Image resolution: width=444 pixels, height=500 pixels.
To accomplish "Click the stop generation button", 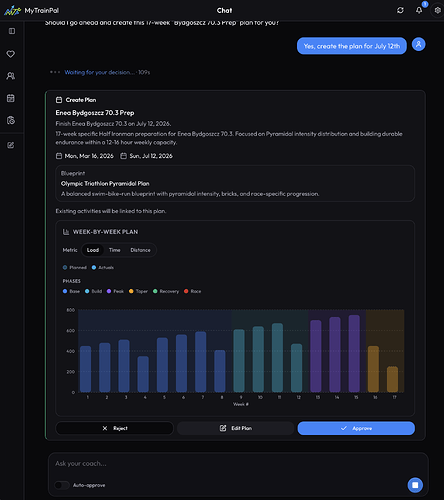I will (x=415, y=485).
